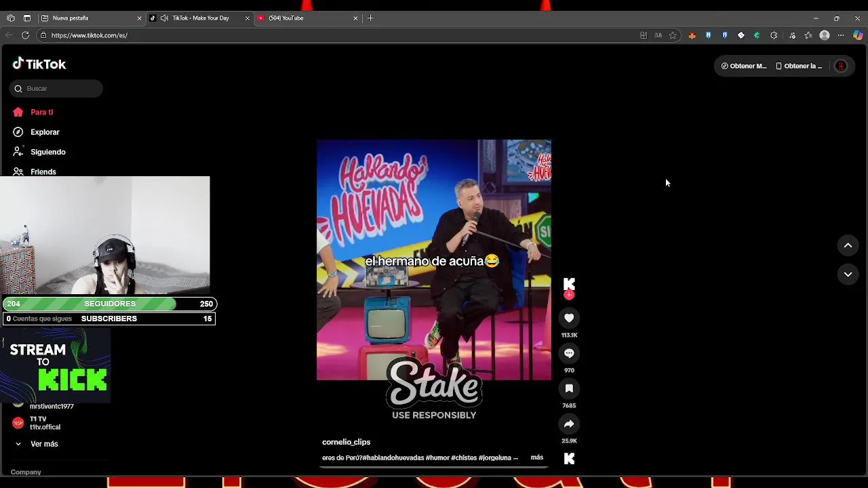Click the video progress bar under description
The height and width of the screenshot is (488, 868).
(x=434, y=466)
